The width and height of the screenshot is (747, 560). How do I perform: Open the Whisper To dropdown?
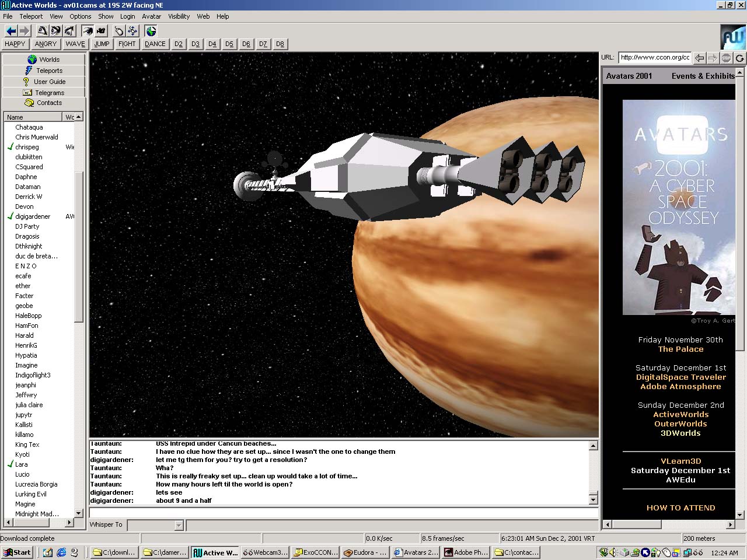tap(179, 526)
